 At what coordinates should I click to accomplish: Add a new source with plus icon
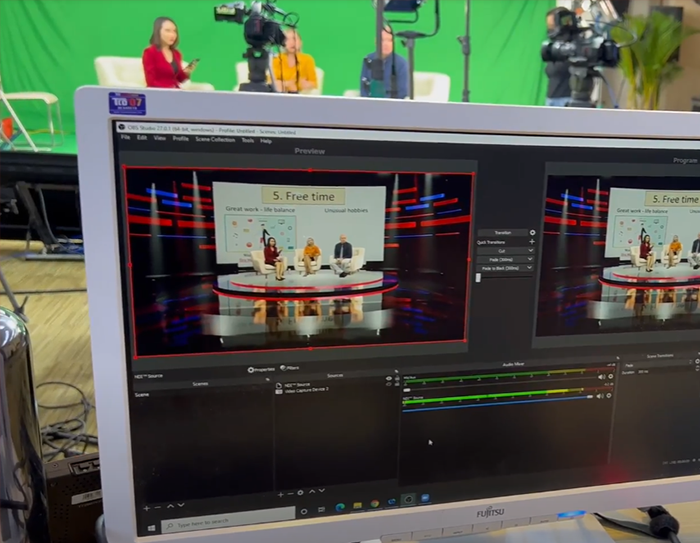click(x=280, y=494)
